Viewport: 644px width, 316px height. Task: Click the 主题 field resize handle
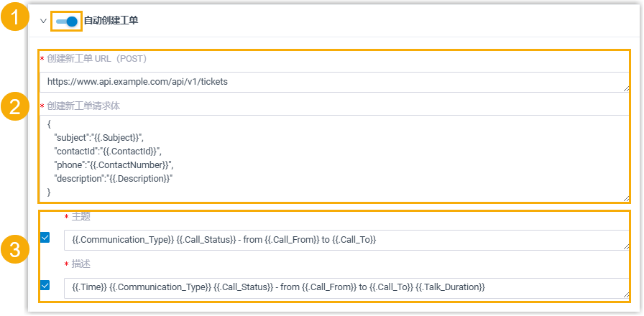627,246
